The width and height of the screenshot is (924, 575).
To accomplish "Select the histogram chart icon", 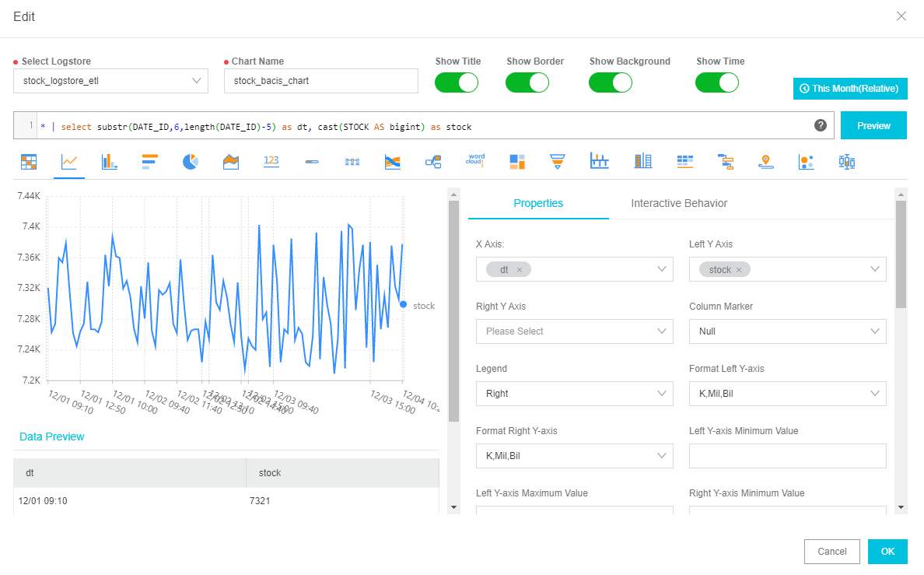I will pyautogui.click(x=600, y=160).
